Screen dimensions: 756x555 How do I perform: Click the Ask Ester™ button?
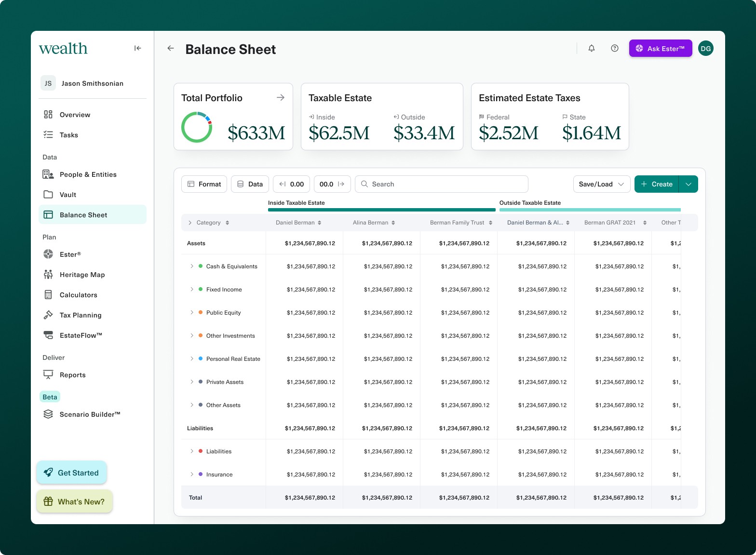(x=661, y=48)
